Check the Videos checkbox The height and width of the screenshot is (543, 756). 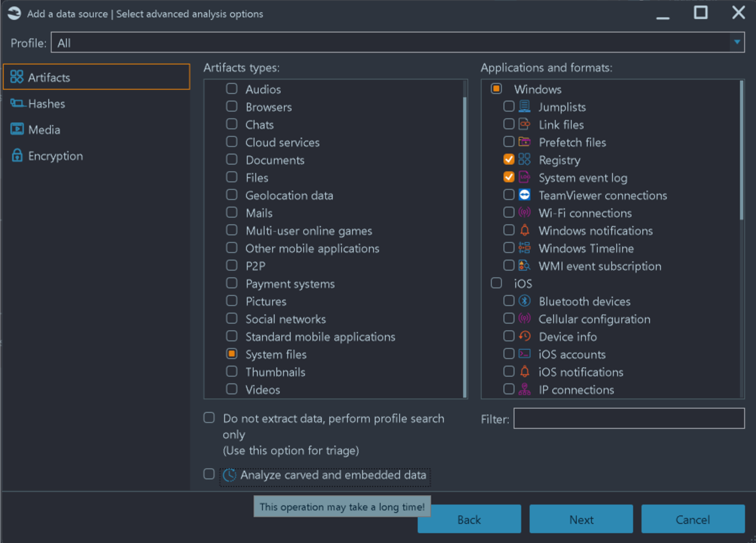(x=232, y=389)
